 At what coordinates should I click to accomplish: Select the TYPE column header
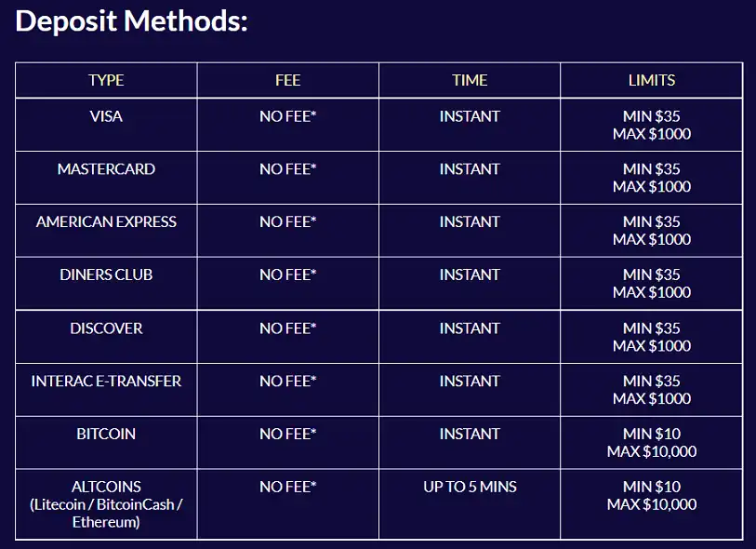106,80
